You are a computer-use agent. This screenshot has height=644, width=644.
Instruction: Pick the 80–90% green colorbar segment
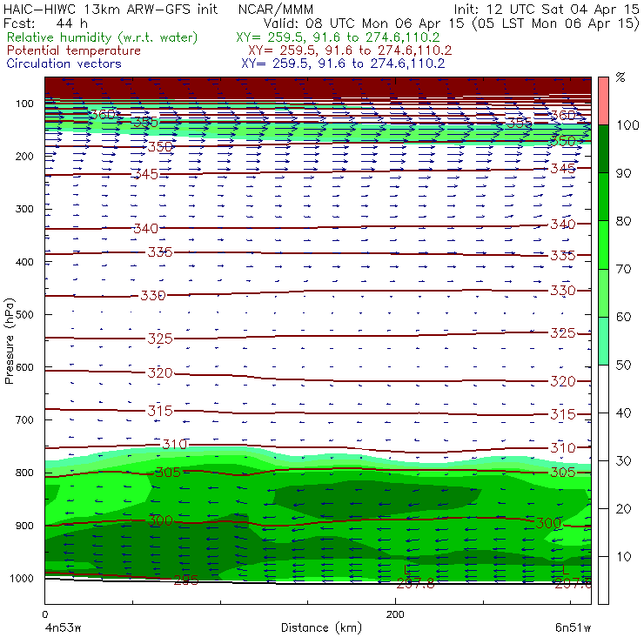click(x=603, y=197)
